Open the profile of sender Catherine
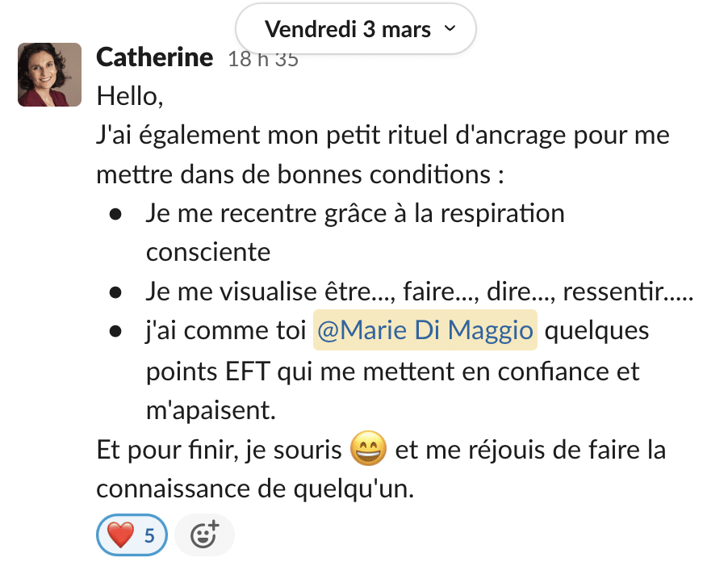The image size is (728, 562). (x=155, y=57)
